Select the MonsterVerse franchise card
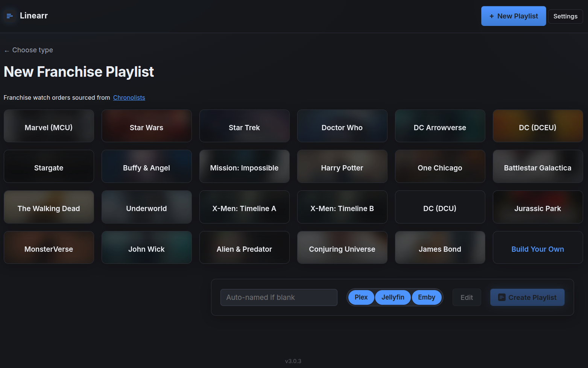 click(x=49, y=248)
